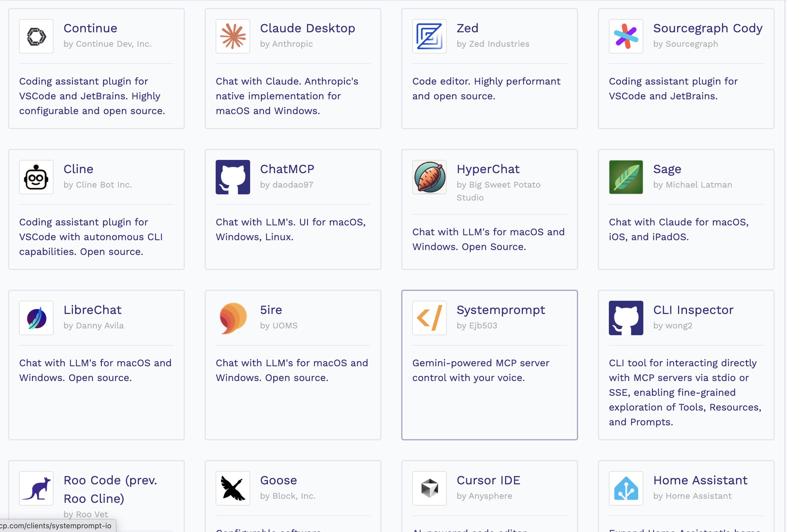The width and height of the screenshot is (787, 532).
Task: Click 'by Big Sweet Potato Studio' text
Action: (498, 191)
